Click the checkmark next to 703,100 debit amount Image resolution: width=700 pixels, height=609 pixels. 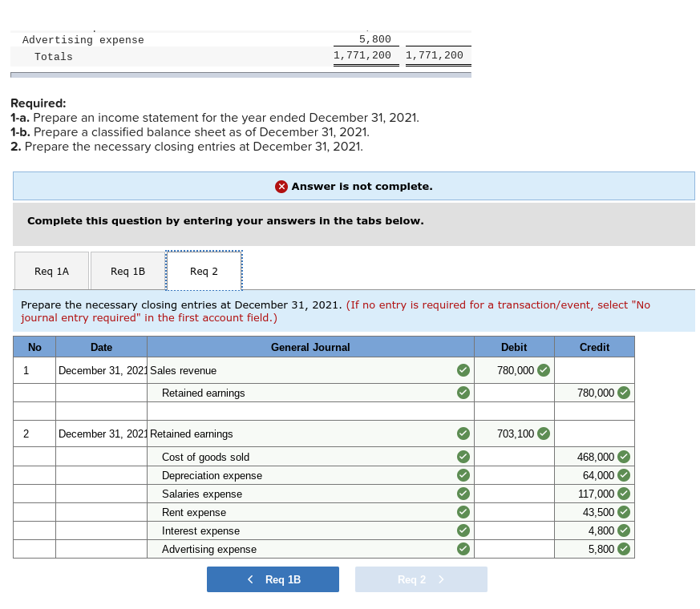pos(543,433)
